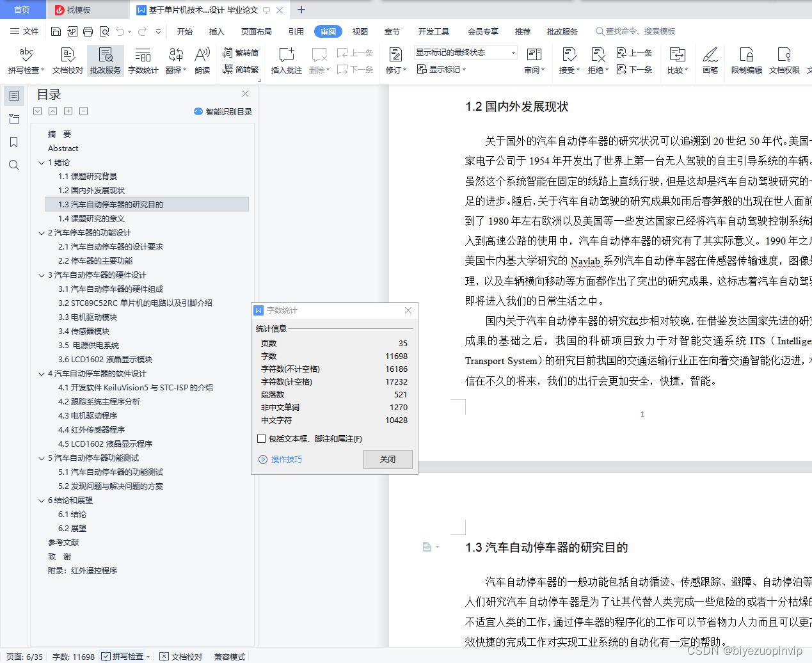Screen dimensions: 812x663
Task: Click 关闭 button in word count dialog
Action: pos(388,459)
